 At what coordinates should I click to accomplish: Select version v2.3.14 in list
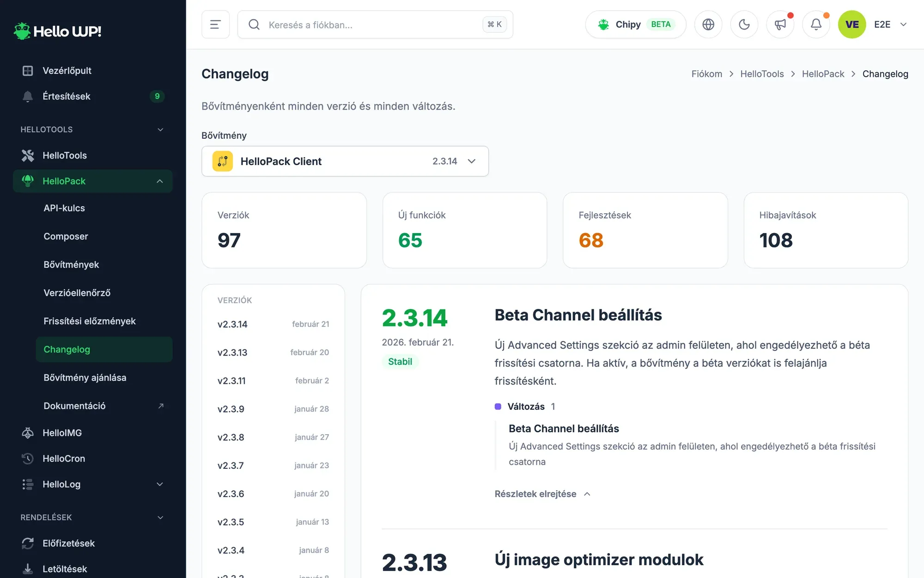(x=274, y=324)
